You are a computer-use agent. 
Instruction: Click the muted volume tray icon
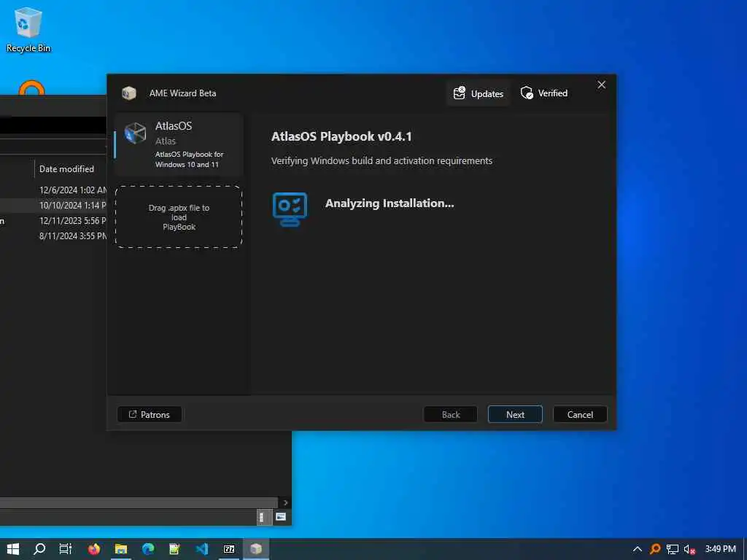pos(689,549)
